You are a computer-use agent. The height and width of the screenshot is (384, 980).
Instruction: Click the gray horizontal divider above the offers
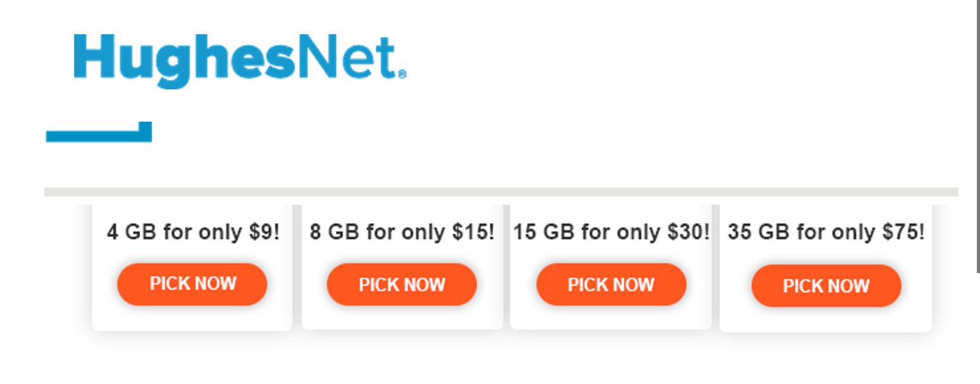coord(501,192)
